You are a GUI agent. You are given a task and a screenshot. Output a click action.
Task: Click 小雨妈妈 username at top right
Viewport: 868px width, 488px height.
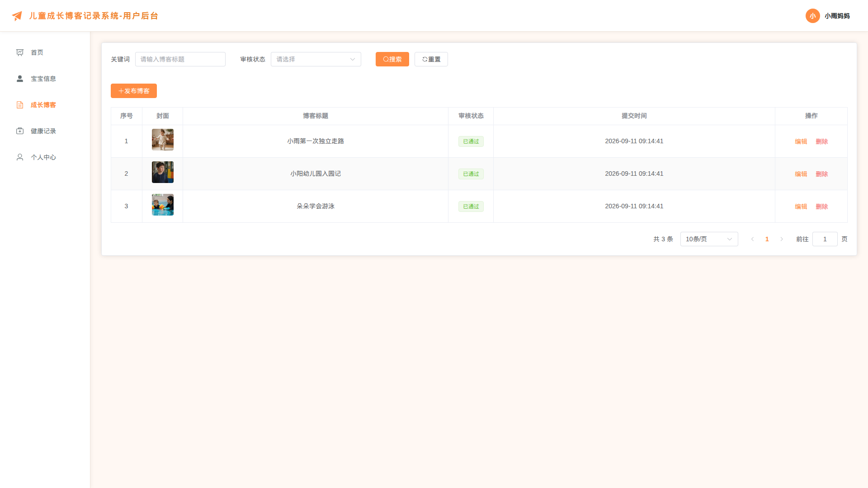pyautogui.click(x=837, y=16)
